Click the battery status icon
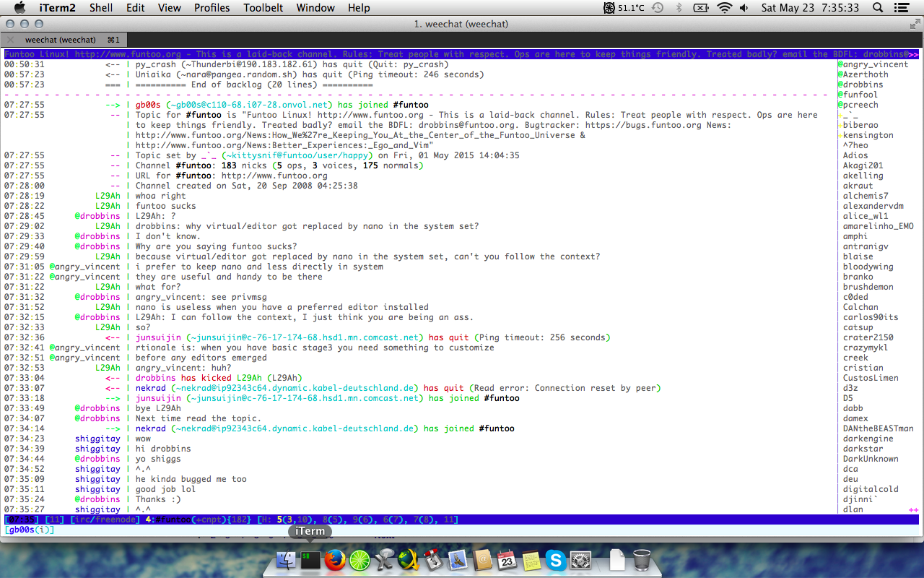924x578 pixels. coord(702,8)
